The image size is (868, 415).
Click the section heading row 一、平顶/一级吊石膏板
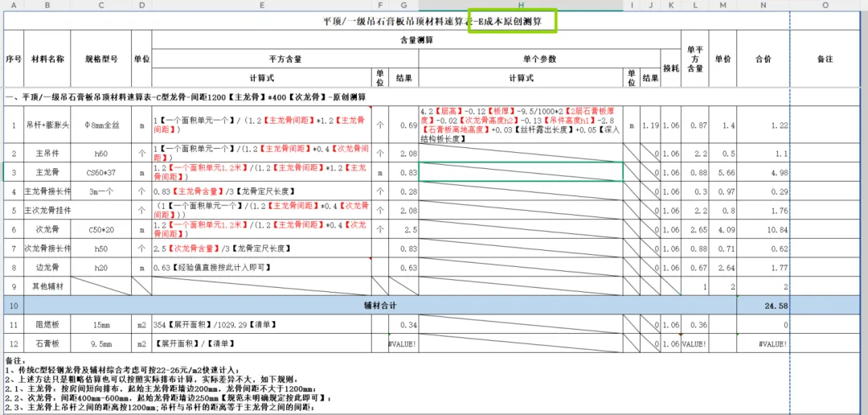(x=432, y=97)
